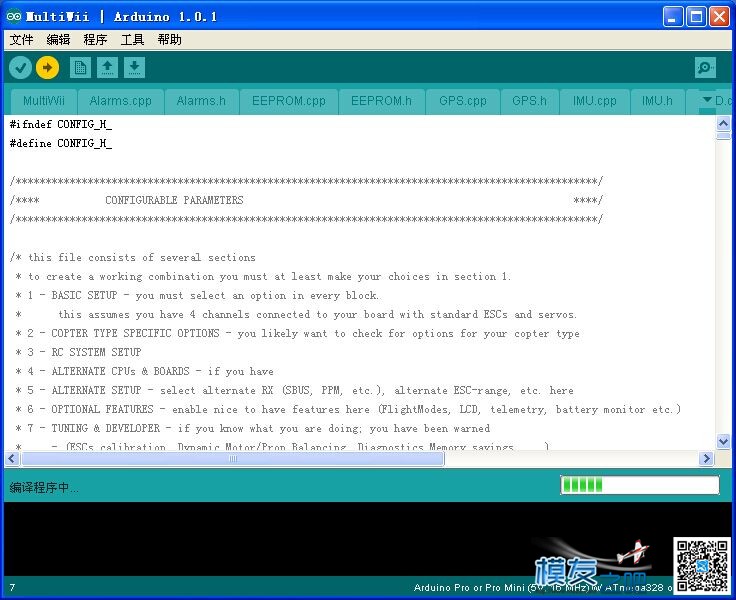The height and width of the screenshot is (600, 736).
Task: Click the '1 - BASIC SETUP' comment line
Action: coord(197,295)
